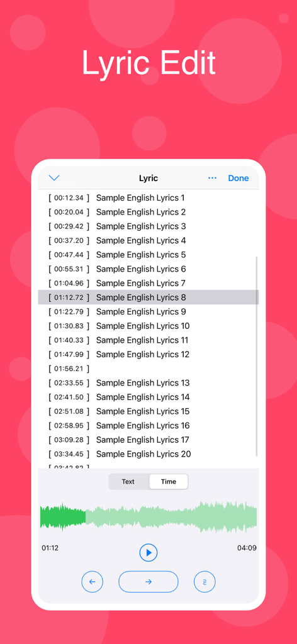Select line Sample English Lyrics 9

pyautogui.click(x=141, y=312)
